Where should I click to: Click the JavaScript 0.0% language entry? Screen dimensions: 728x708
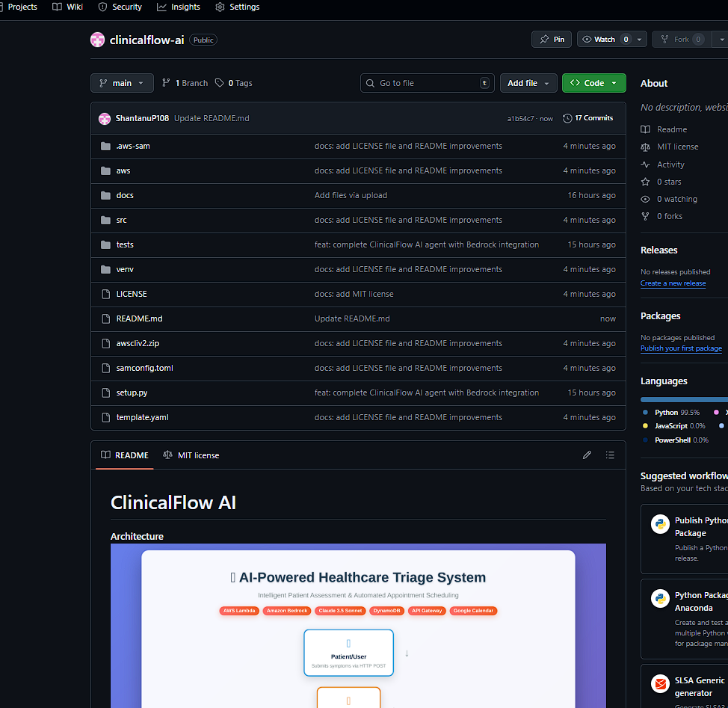[x=674, y=425]
